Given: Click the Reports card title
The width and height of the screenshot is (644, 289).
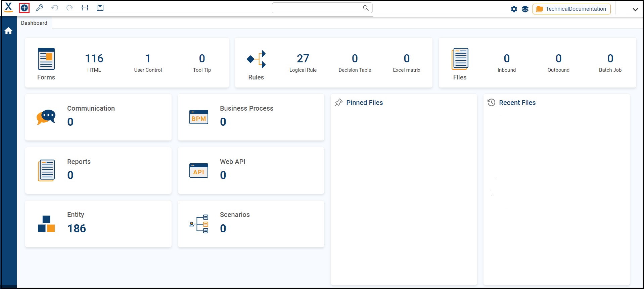Looking at the screenshot, I should tap(79, 162).
